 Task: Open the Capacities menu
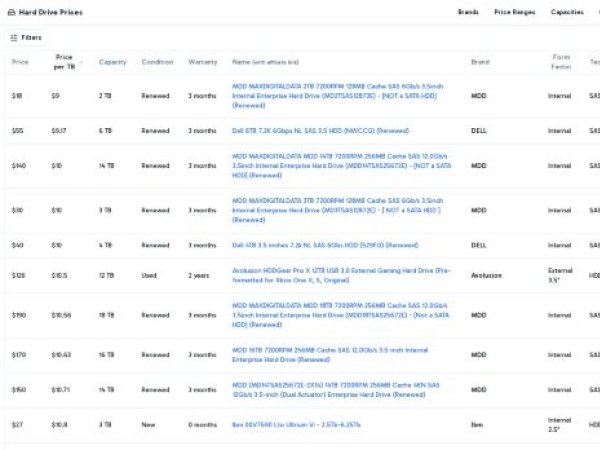point(567,12)
